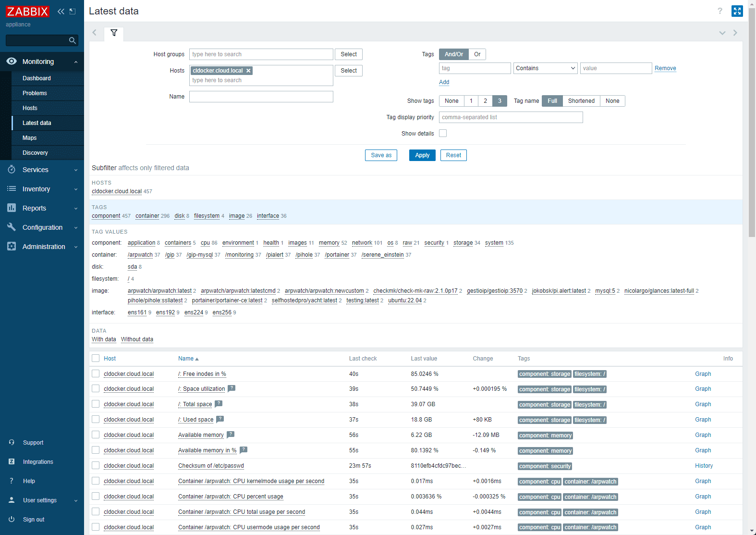Image resolution: width=756 pixels, height=535 pixels.
Task: Open Problems in Monitoring menu
Action: point(35,93)
